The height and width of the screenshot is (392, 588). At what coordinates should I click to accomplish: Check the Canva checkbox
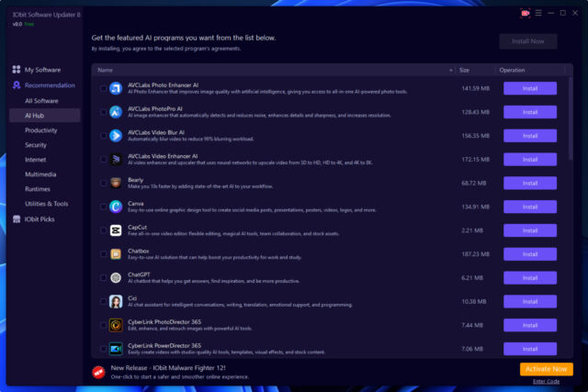[x=103, y=207]
